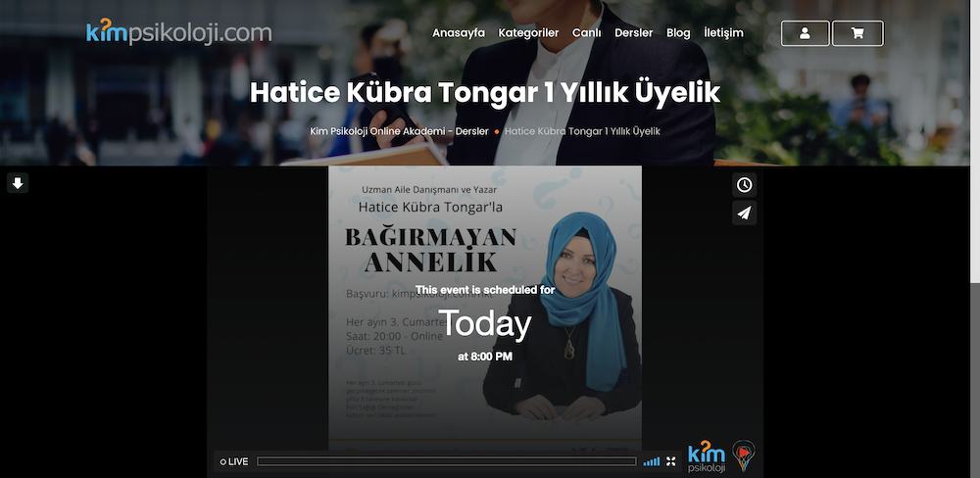Open the Dersler menu item
The image size is (980, 478).
tap(633, 32)
